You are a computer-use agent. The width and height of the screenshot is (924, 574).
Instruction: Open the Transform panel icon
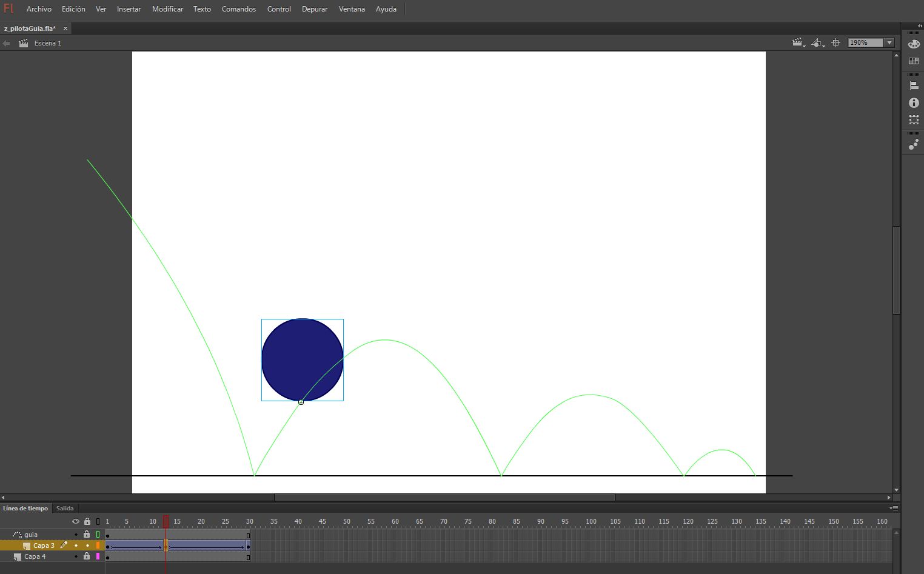(x=914, y=119)
